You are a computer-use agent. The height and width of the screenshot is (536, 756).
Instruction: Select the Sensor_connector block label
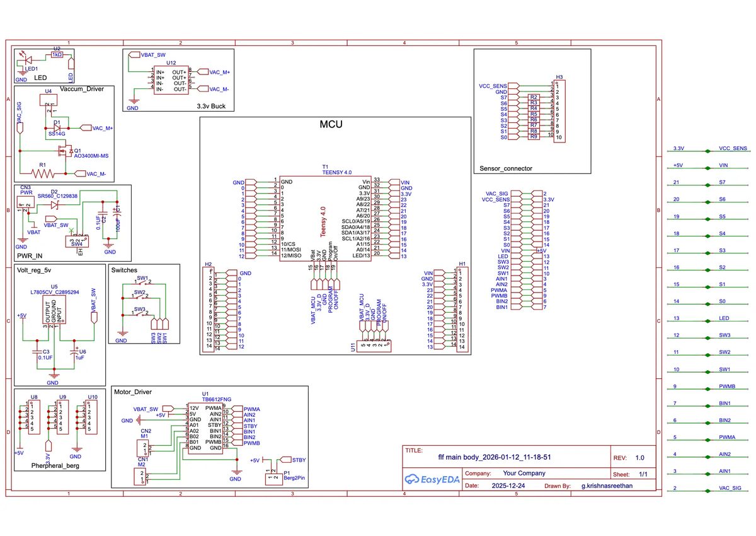pyautogui.click(x=506, y=168)
